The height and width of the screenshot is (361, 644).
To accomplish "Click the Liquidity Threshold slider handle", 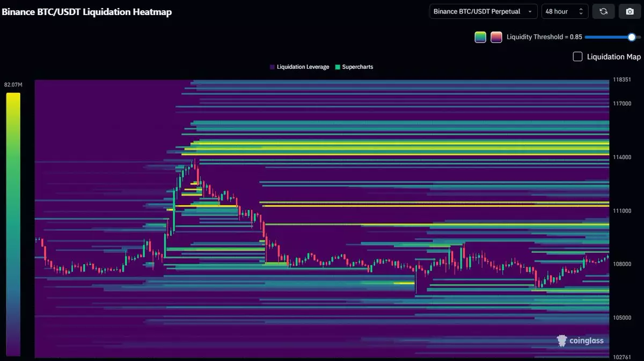I will pos(632,37).
